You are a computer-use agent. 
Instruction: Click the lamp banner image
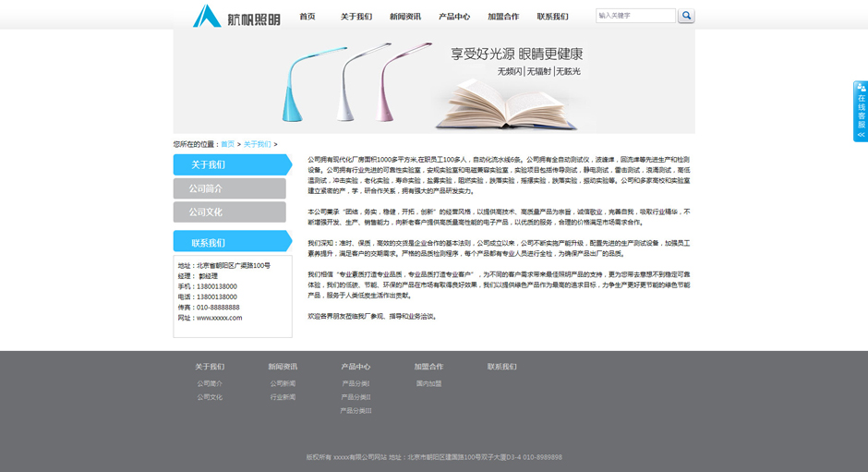[434, 81]
